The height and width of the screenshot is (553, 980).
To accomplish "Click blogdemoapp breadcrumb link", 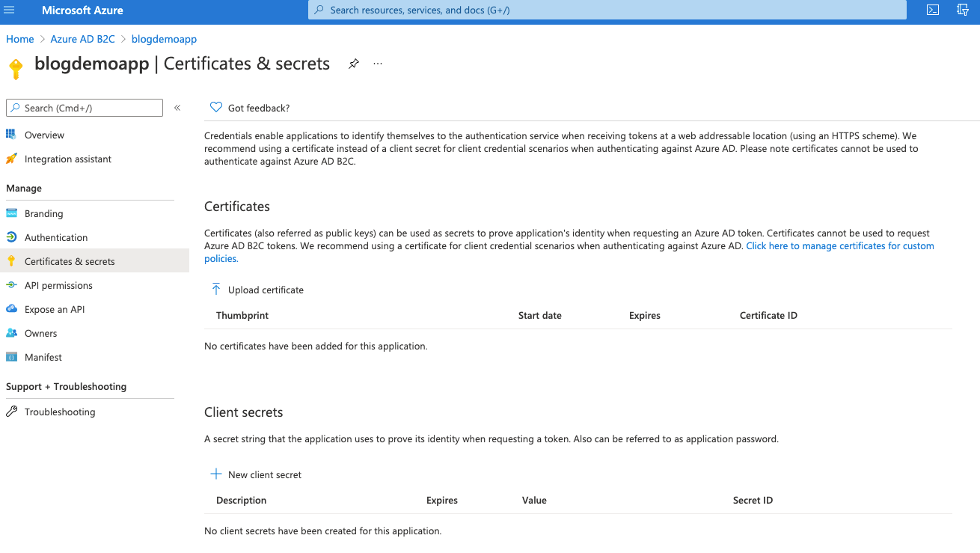I will (164, 39).
